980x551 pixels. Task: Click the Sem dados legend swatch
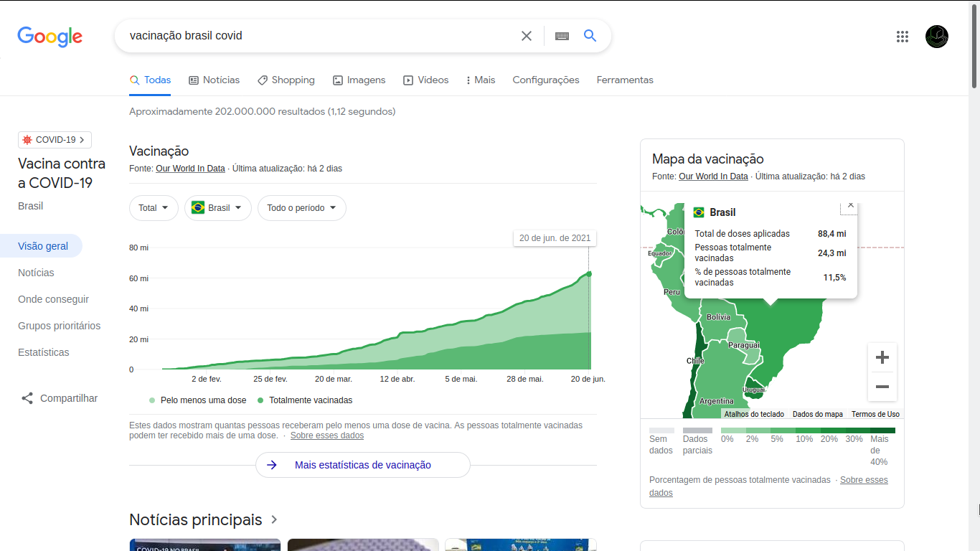pos(661,430)
